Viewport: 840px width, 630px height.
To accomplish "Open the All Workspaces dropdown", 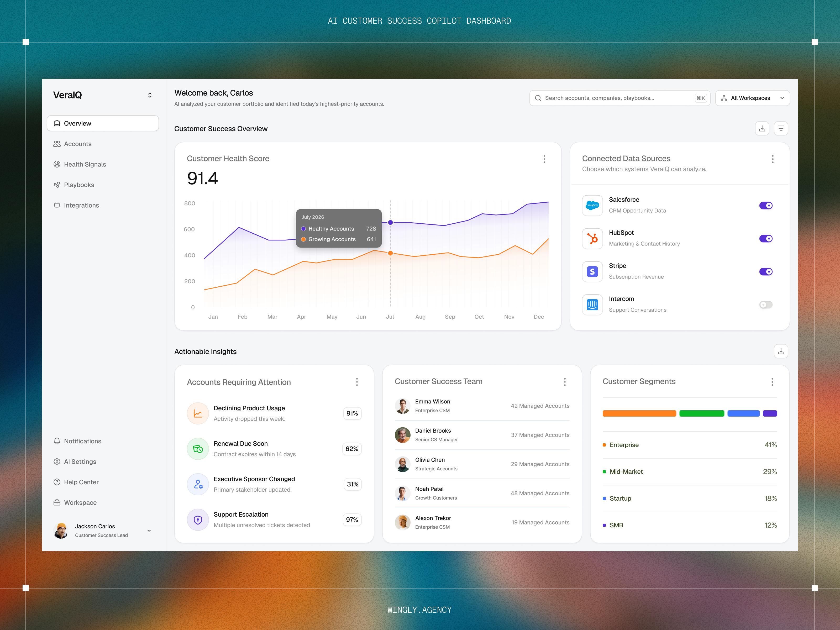I will click(x=752, y=98).
